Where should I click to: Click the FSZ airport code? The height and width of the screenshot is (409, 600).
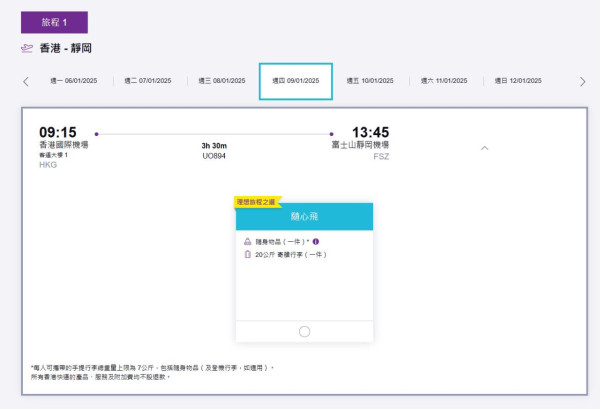pos(381,156)
